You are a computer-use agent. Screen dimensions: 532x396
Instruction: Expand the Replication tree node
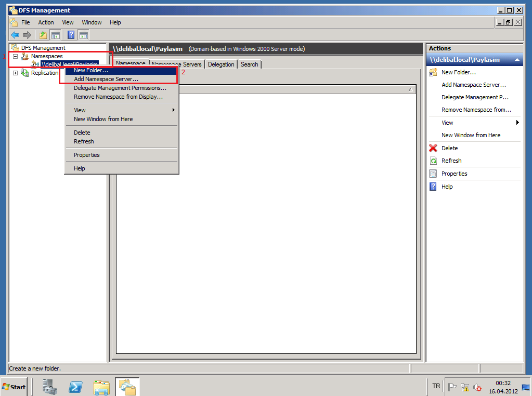(15, 73)
